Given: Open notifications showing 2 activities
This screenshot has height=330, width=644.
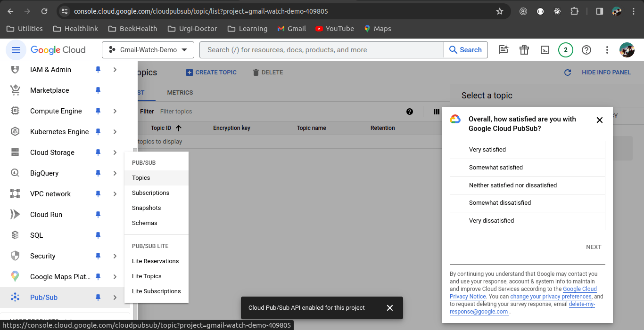Looking at the screenshot, I should click(x=566, y=49).
